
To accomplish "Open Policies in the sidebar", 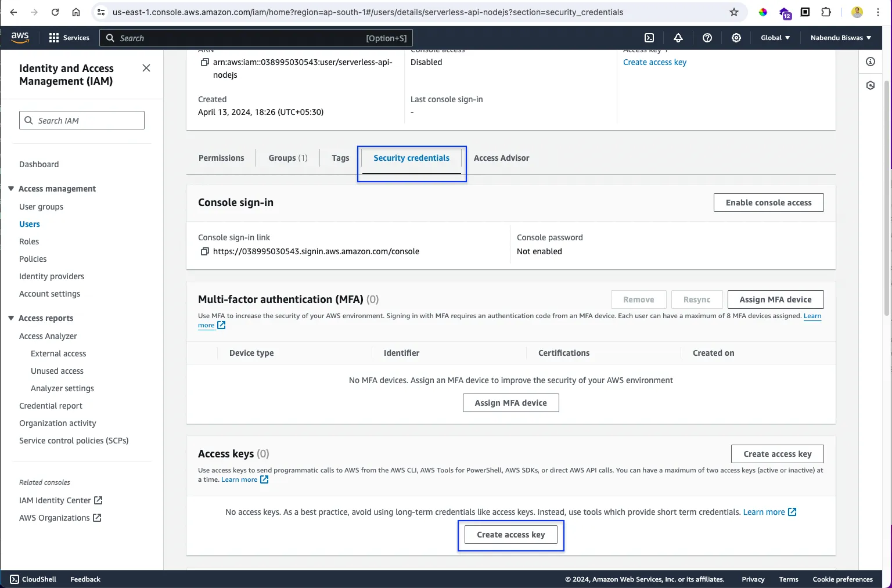I will [33, 259].
